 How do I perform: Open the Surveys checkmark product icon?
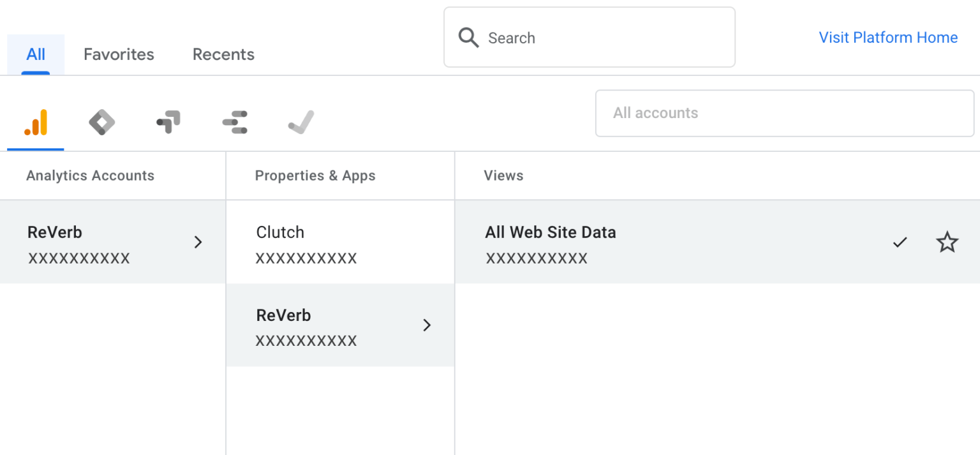point(301,121)
